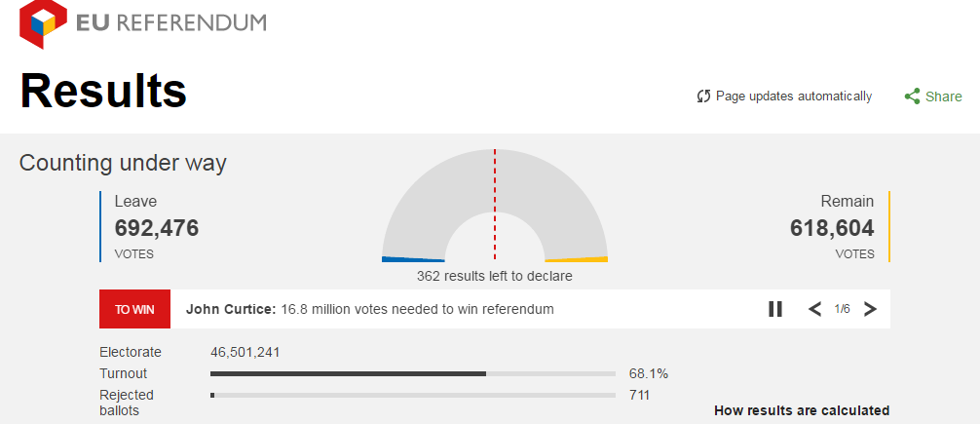Click the Results page heading

103,91
